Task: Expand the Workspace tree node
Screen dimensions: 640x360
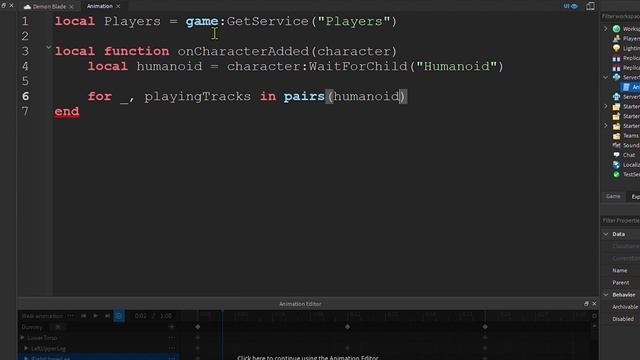Action: point(606,29)
